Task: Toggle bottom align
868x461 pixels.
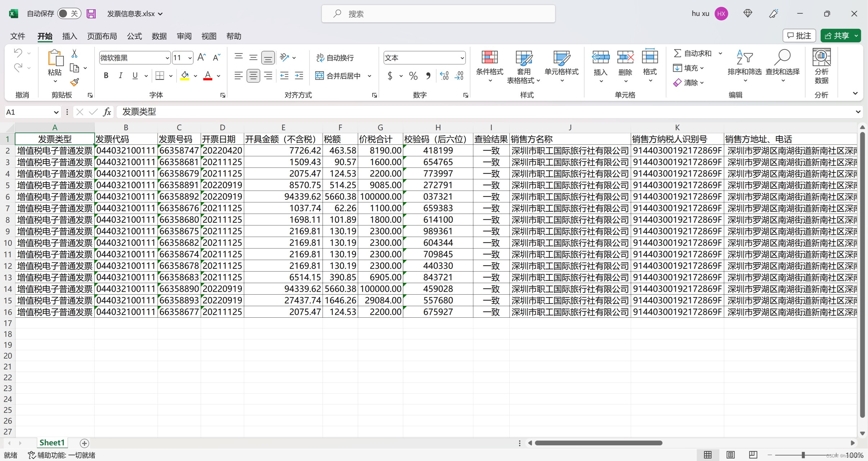Action: point(268,58)
